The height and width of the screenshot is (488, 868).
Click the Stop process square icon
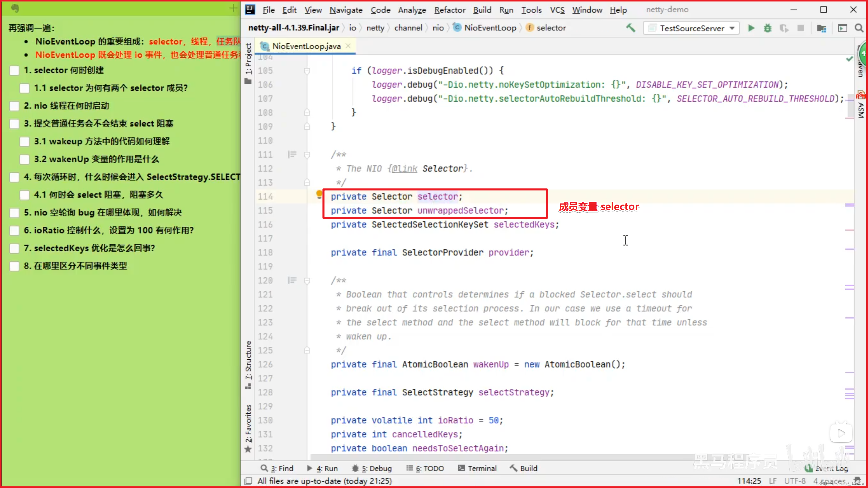click(801, 28)
